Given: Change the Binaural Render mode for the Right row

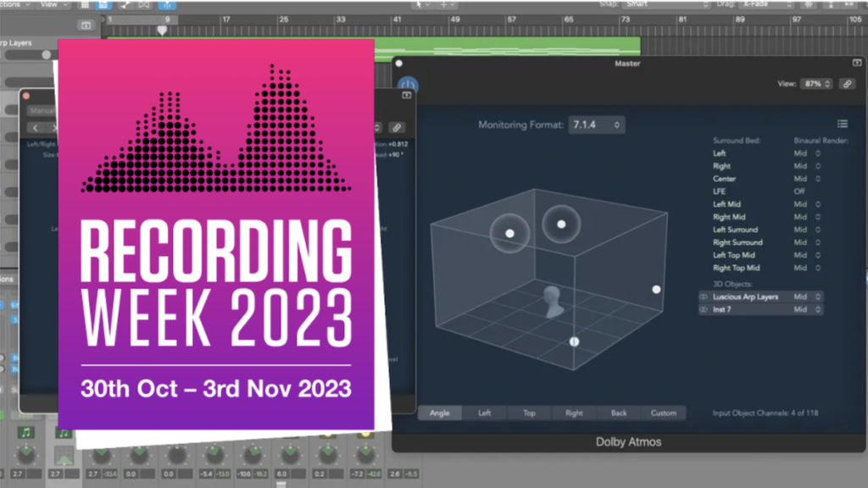Looking at the screenshot, I should (807, 166).
